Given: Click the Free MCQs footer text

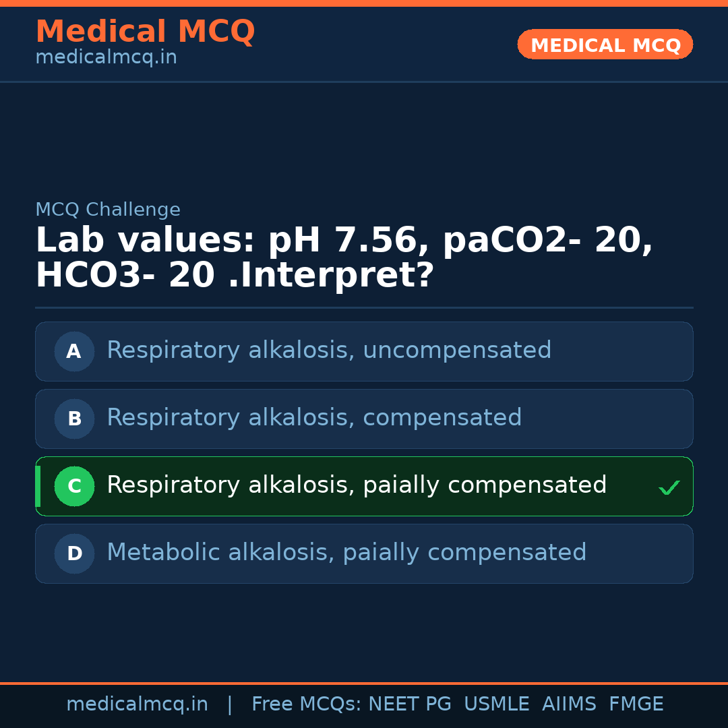Looking at the screenshot, I should coord(307,704).
